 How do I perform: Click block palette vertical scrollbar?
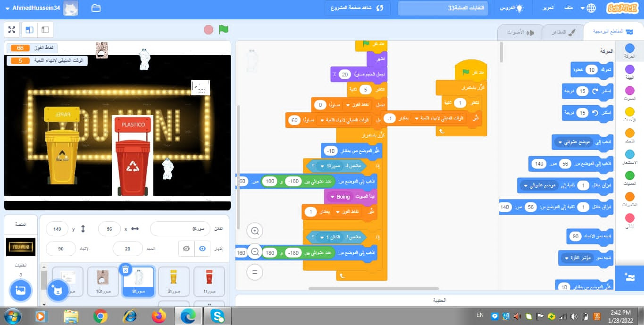click(501, 52)
